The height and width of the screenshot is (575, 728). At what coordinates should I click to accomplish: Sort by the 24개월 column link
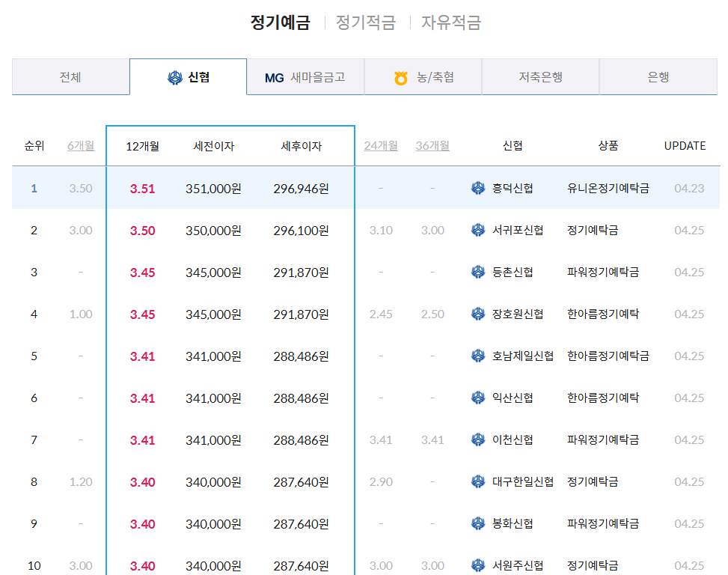tap(381, 146)
